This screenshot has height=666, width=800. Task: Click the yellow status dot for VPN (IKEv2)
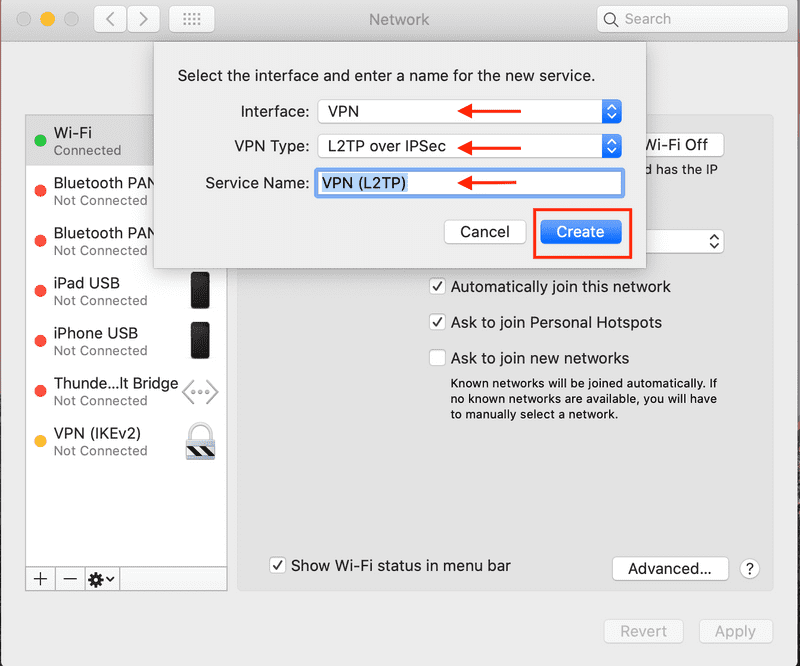40,441
